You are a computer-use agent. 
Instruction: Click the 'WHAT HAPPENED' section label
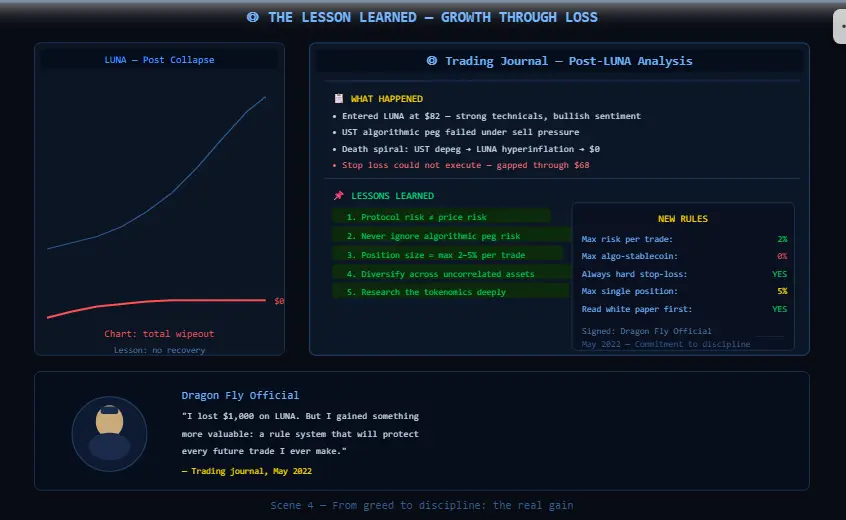coord(387,99)
